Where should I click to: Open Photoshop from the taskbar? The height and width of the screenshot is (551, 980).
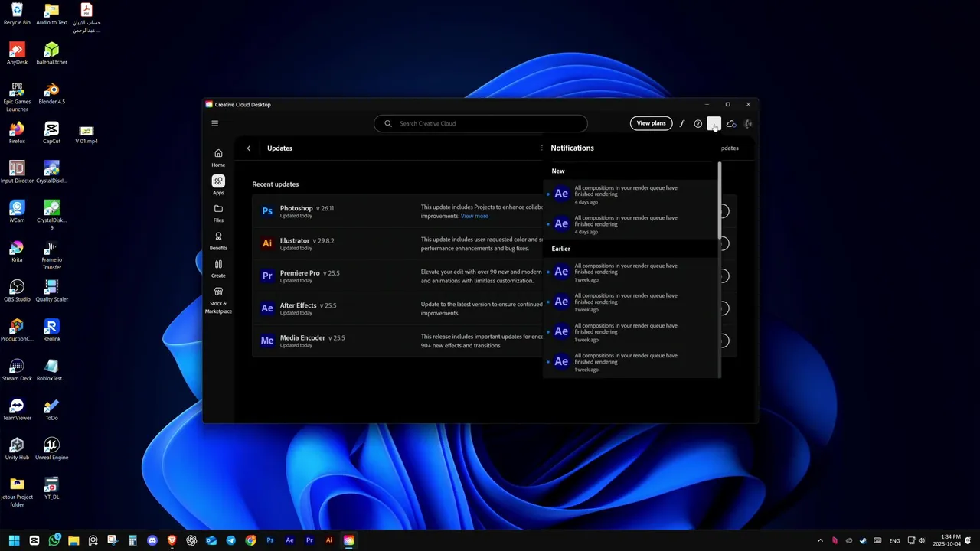pyautogui.click(x=270, y=540)
